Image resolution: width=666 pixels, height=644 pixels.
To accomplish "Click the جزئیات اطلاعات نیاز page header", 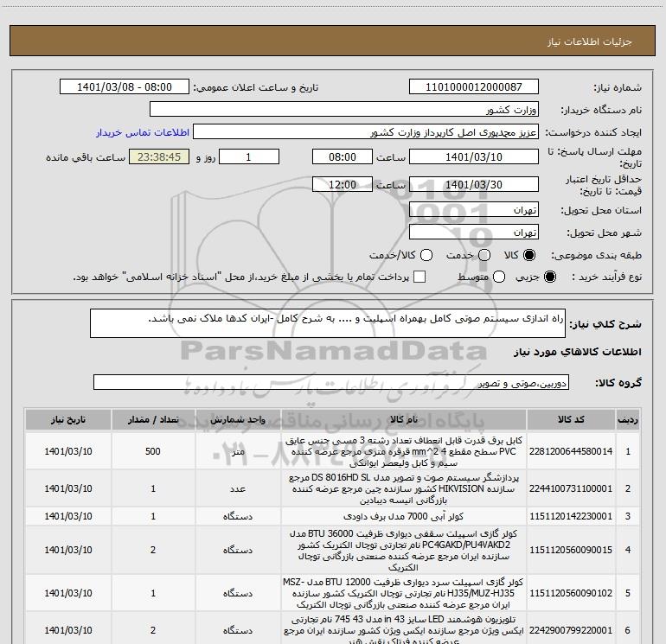I will pos(590,41).
